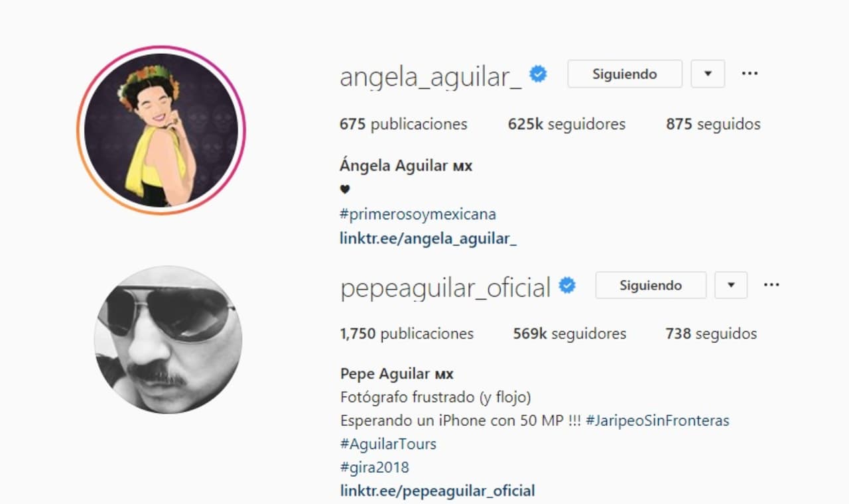
Task: Open the #gira2018 hashtag
Action: 374,468
